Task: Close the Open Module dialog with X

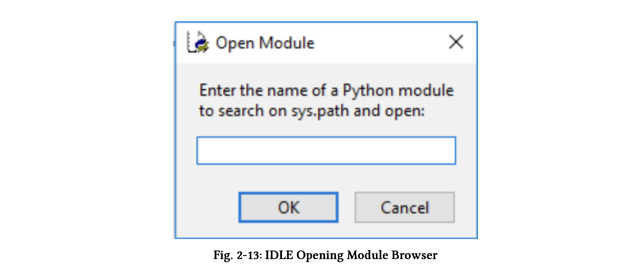Action: 456,42
